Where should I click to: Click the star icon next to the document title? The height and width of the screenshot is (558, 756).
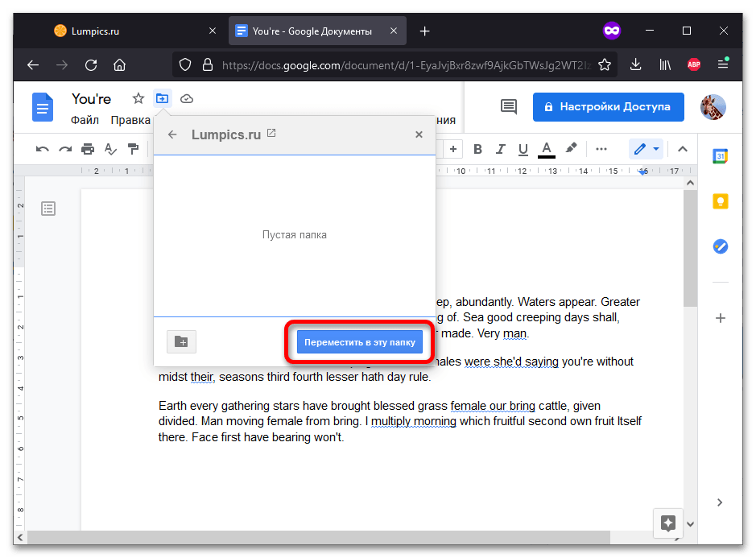(138, 99)
